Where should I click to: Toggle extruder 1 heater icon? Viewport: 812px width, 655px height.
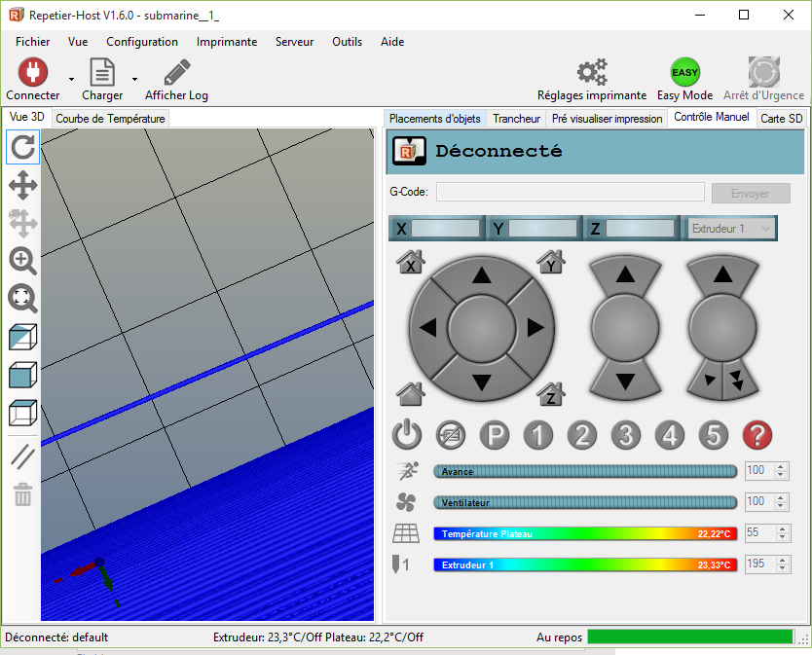point(400,564)
